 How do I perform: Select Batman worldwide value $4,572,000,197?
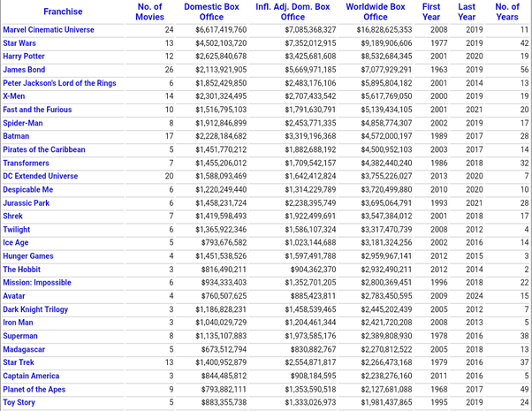(386, 136)
